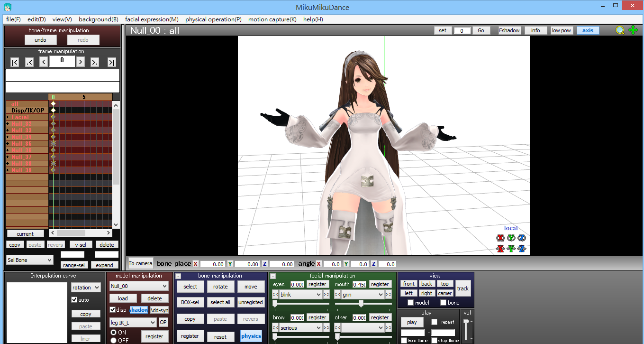
Task: Click the play button
Action: coord(412,322)
